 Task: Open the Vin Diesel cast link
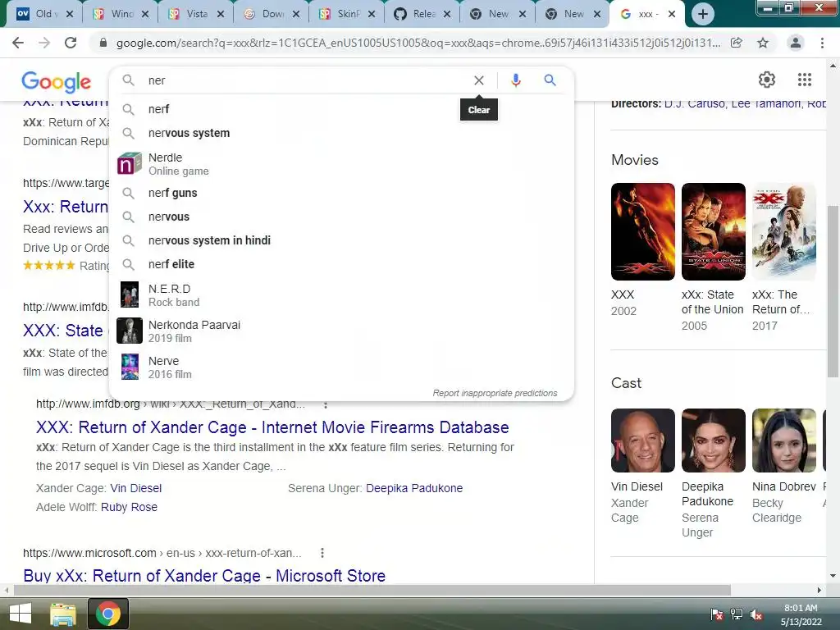pos(135,488)
